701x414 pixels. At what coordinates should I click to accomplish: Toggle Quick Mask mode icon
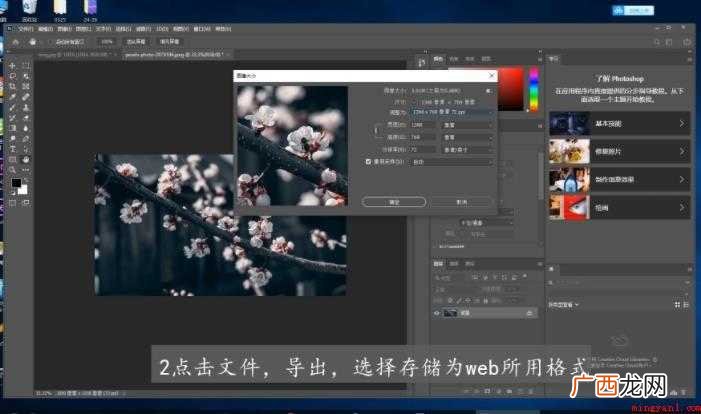[x=13, y=203]
